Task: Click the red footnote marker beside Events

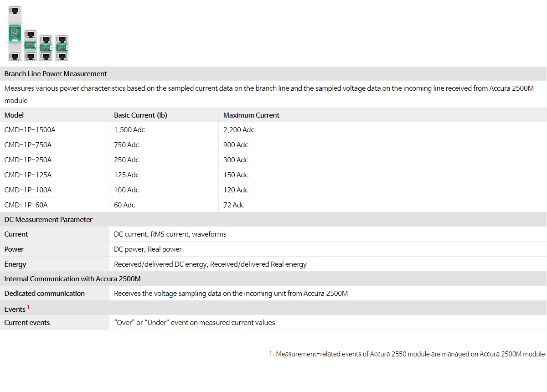Action: pos(28,307)
